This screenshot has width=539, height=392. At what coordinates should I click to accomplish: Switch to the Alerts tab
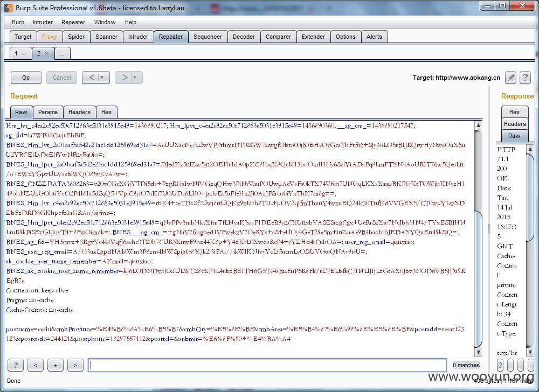[x=374, y=37]
